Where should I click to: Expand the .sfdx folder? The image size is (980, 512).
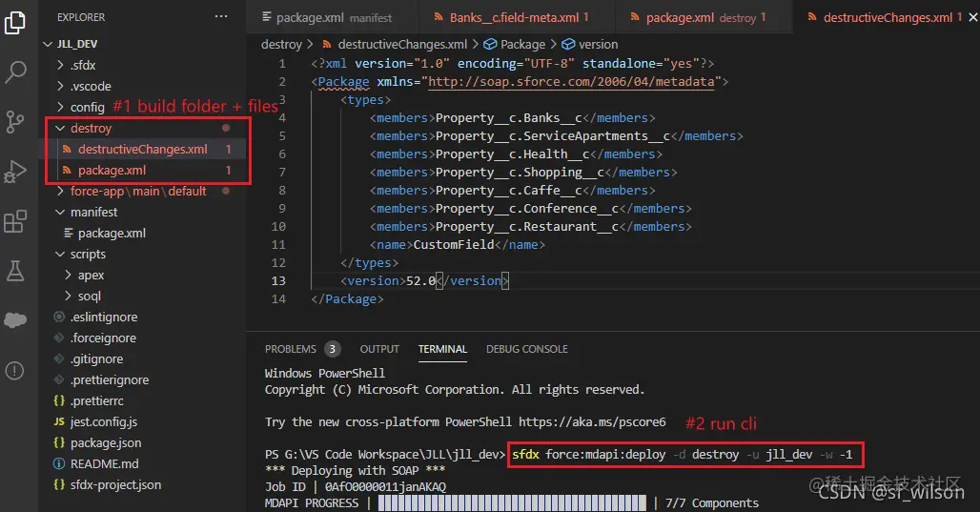[61, 65]
